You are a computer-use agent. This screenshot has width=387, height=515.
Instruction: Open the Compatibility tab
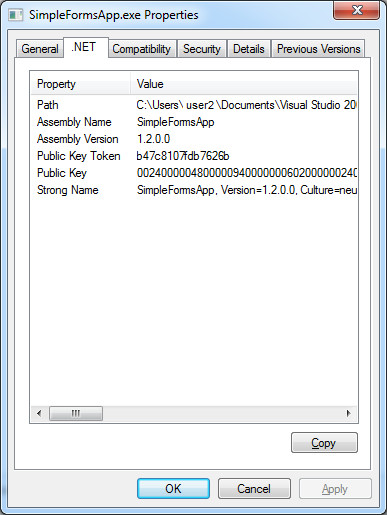click(x=142, y=49)
